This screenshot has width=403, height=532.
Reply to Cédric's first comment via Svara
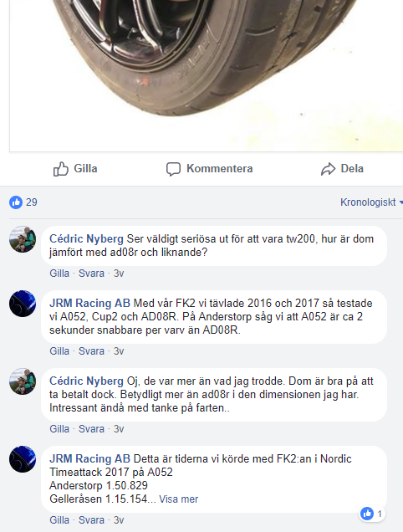[x=91, y=274]
